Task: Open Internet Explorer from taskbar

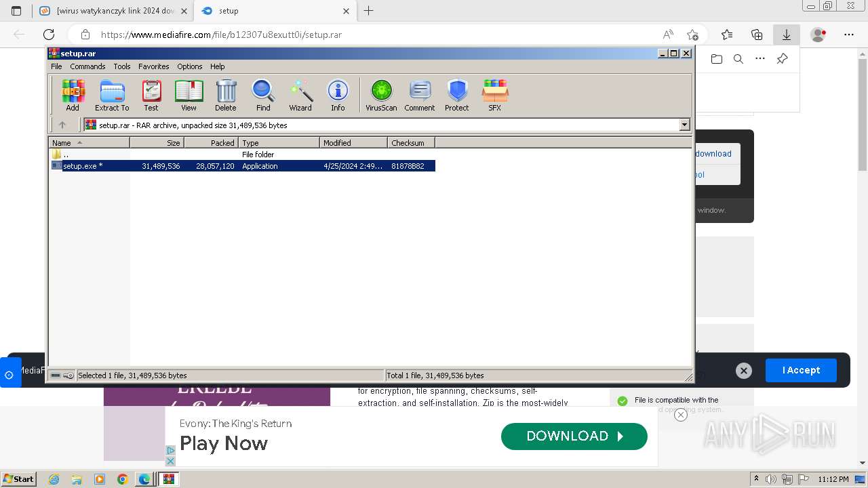Action: [x=54, y=479]
